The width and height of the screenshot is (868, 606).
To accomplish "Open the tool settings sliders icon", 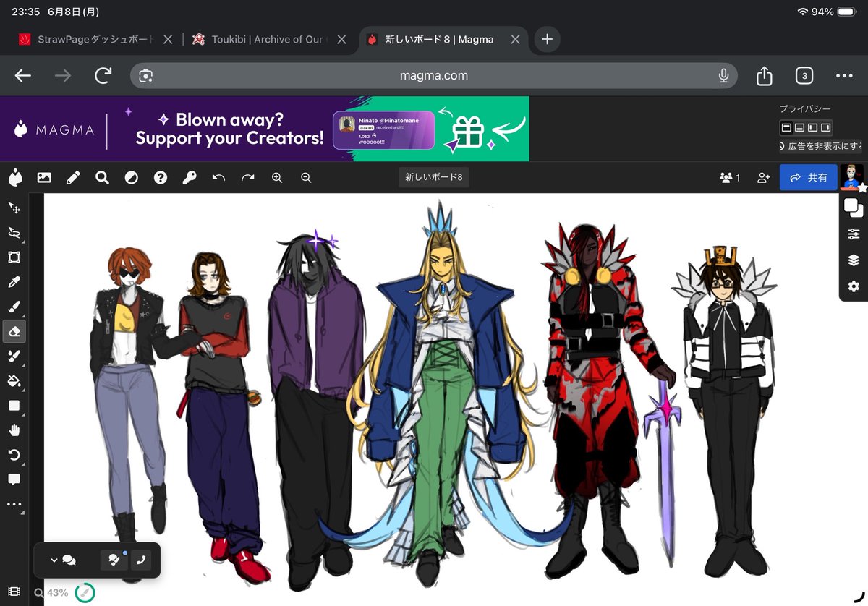I will tap(854, 234).
